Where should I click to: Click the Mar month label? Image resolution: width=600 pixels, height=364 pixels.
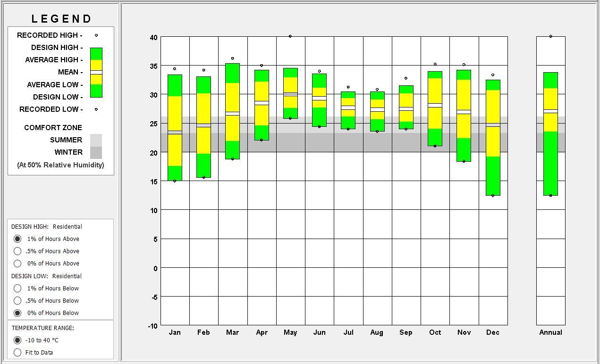click(x=232, y=332)
